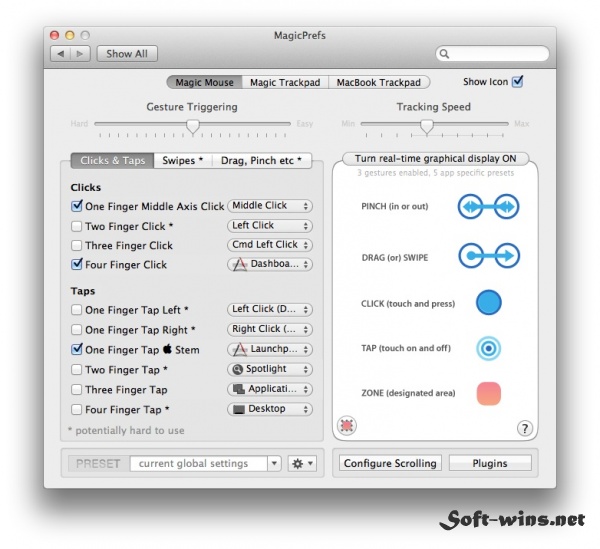The image size is (600, 549).
Task: Open the Cmd Left Click dropdown
Action: coord(270,245)
